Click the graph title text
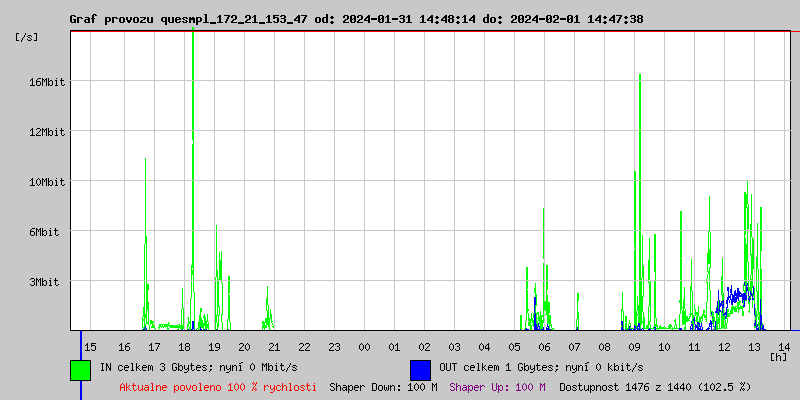The height and width of the screenshot is (400, 800). (x=356, y=19)
